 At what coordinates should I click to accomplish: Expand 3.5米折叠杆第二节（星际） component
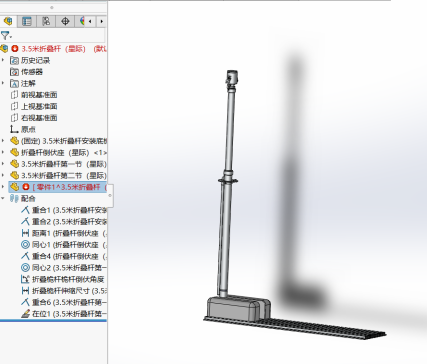pos(3,175)
